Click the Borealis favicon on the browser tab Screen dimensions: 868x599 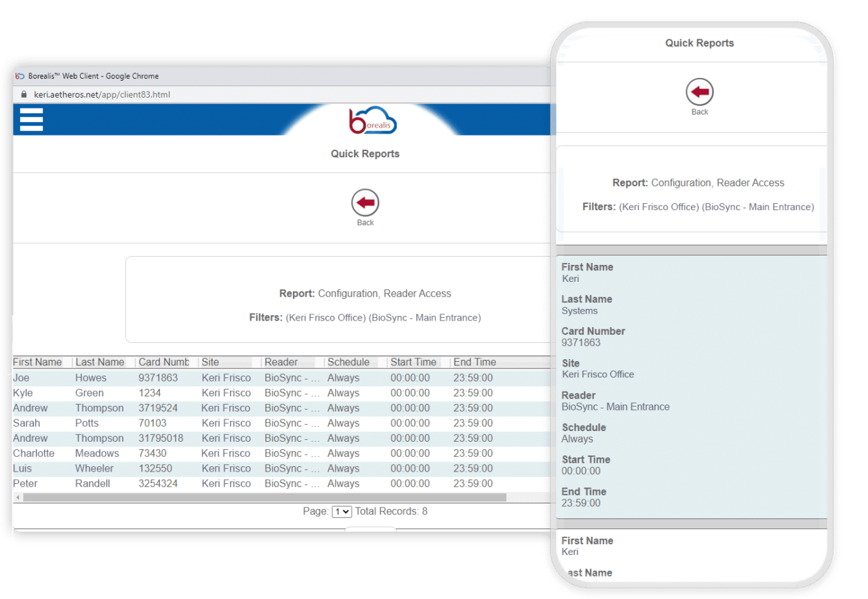[x=20, y=76]
